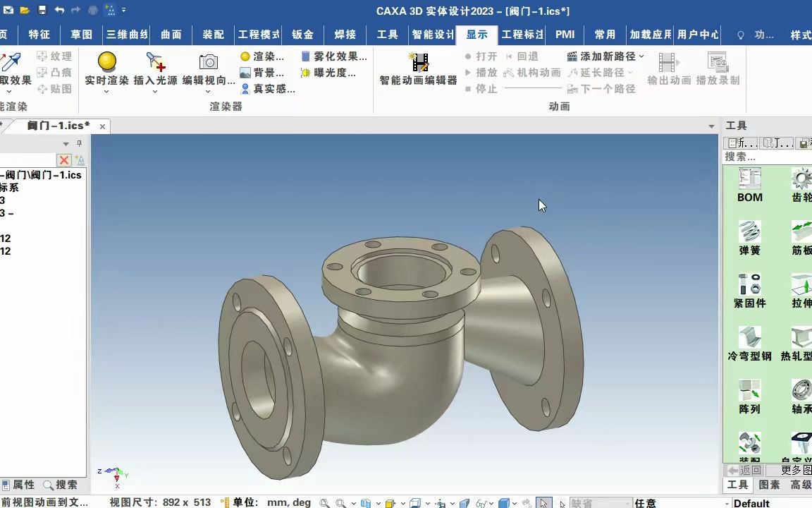Open the 搜索 search tab at bottom left

[x=61, y=485]
